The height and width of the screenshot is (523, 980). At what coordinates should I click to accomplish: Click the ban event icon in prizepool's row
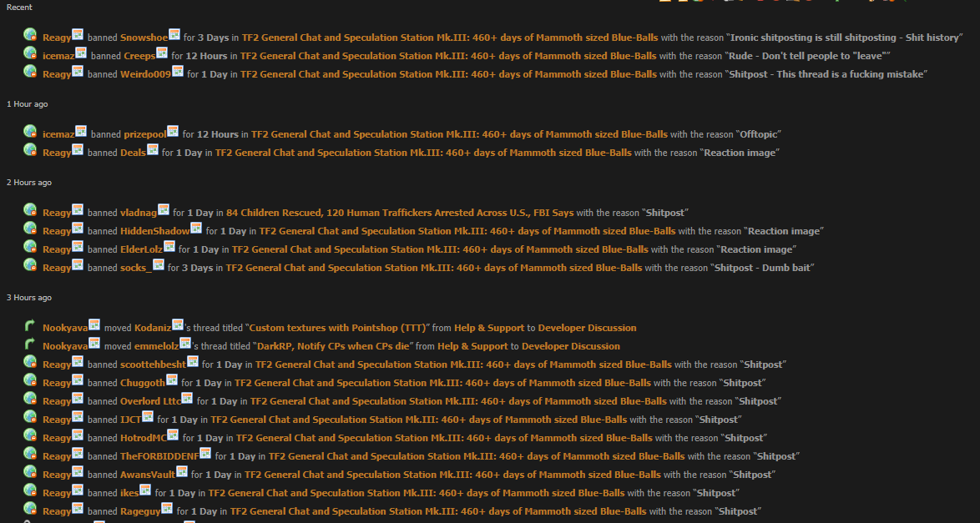point(30,132)
